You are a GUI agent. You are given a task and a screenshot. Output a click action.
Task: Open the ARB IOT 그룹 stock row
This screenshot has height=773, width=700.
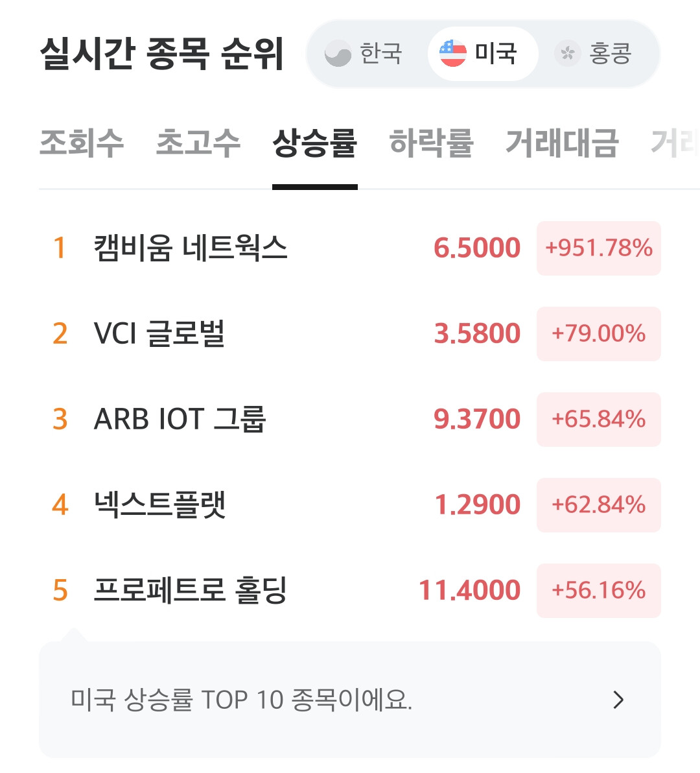pos(350,420)
